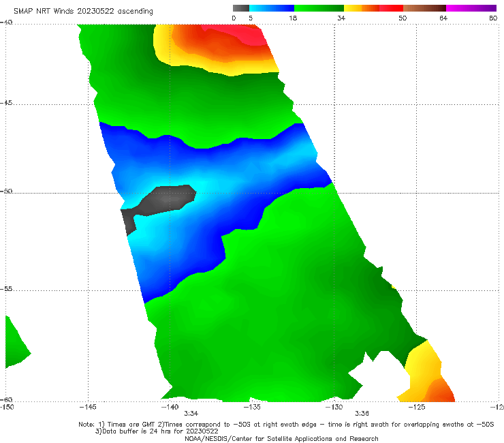Click the swath time label "3:36"
504x443 pixels.
coord(362,414)
